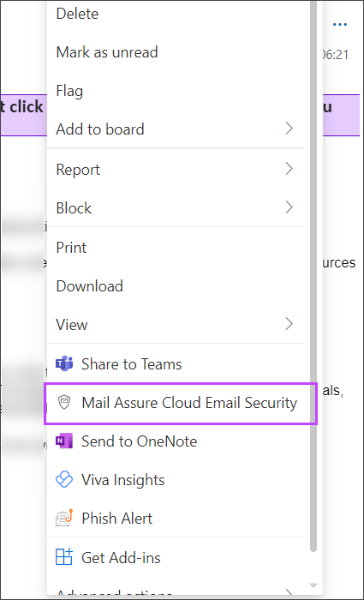Screen dimensions: 364x600
Task: Expand the Block submenu chevron
Action: point(289,207)
